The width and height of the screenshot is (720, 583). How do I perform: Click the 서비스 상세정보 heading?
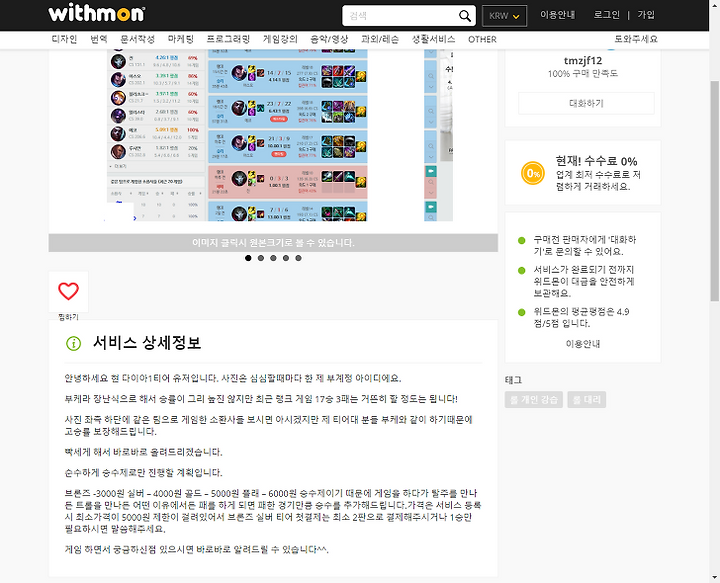pyautogui.click(x=147, y=342)
